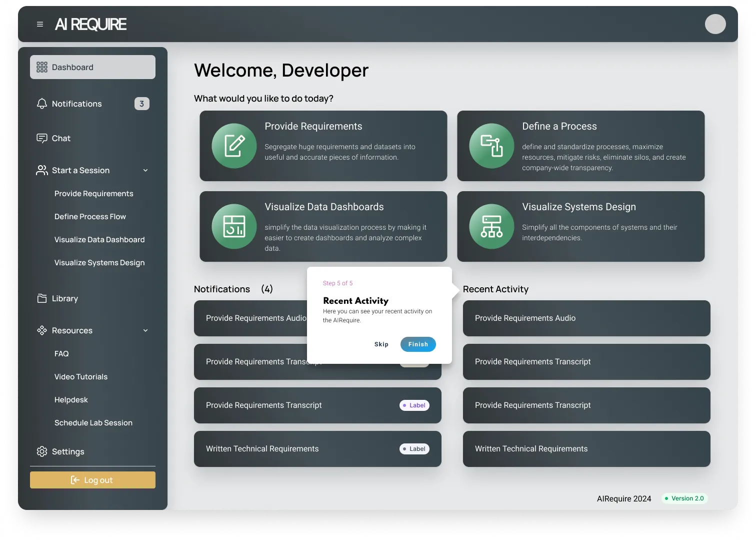This screenshot has width=756, height=540.
Task: Open the Provide Requirements card
Action: 323,146
